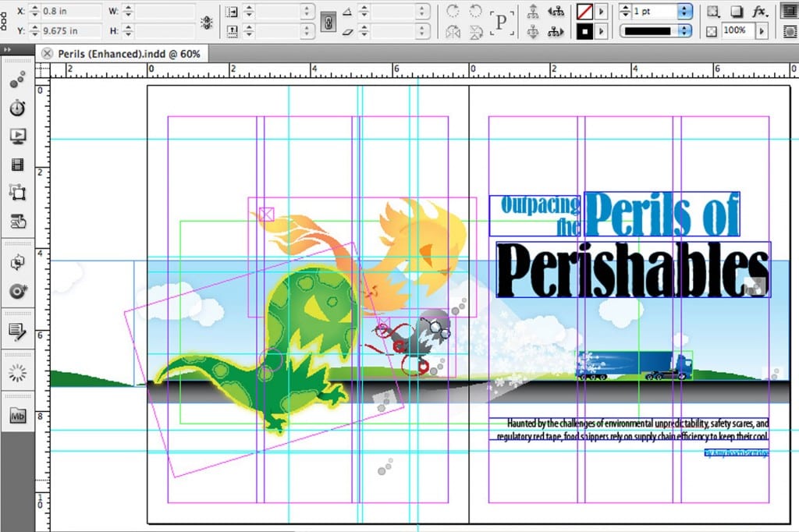Open the Object States panel icon

tap(17, 193)
